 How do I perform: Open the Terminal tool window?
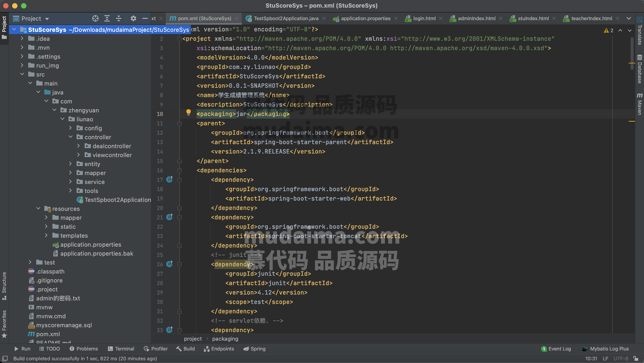pos(121,348)
